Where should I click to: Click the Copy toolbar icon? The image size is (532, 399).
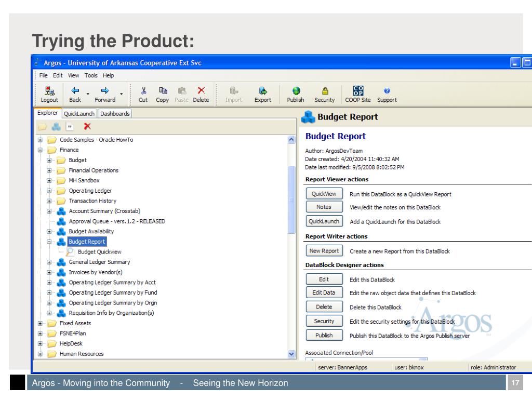point(163,90)
